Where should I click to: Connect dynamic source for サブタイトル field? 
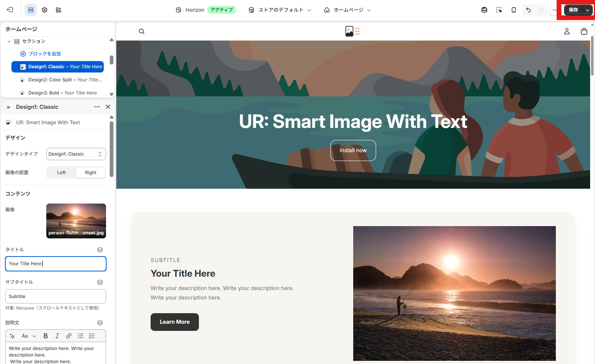click(100, 282)
